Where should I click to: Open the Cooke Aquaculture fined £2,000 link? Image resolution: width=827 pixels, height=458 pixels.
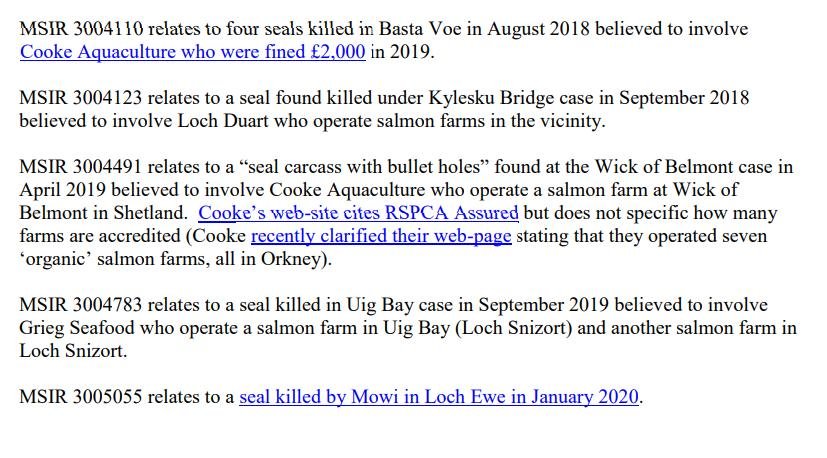click(192, 52)
